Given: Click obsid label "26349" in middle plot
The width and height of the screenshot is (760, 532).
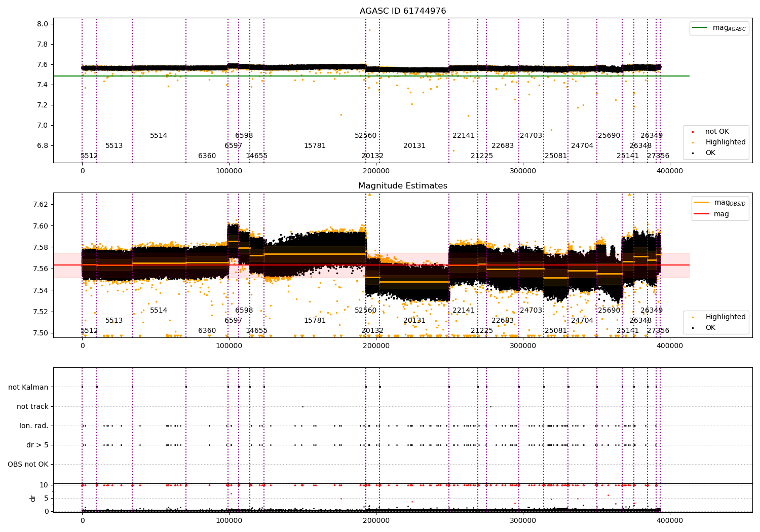Looking at the screenshot, I should [x=652, y=311].
